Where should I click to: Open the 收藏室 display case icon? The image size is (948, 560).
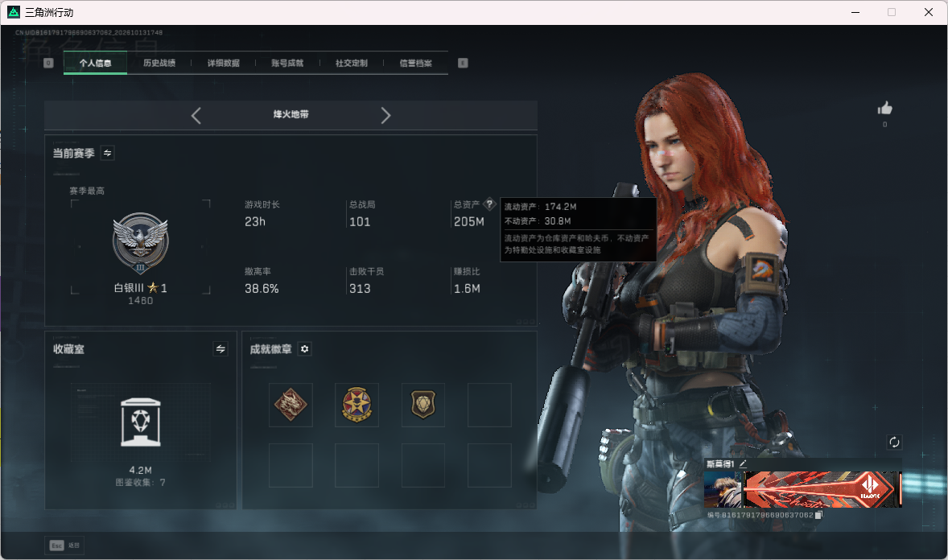(x=140, y=422)
